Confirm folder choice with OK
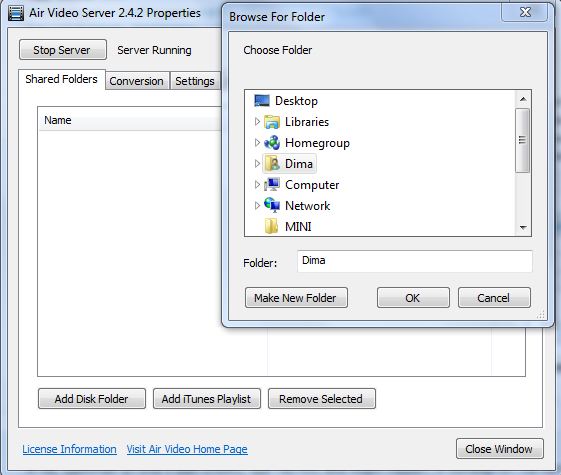Screen dimensions: 561x475 click(x=413, y=298)
